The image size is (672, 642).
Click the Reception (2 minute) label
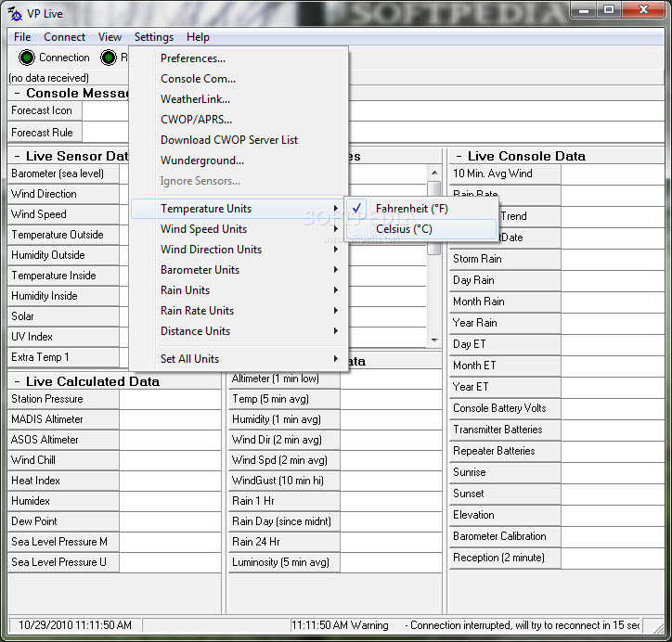[505, 558]
